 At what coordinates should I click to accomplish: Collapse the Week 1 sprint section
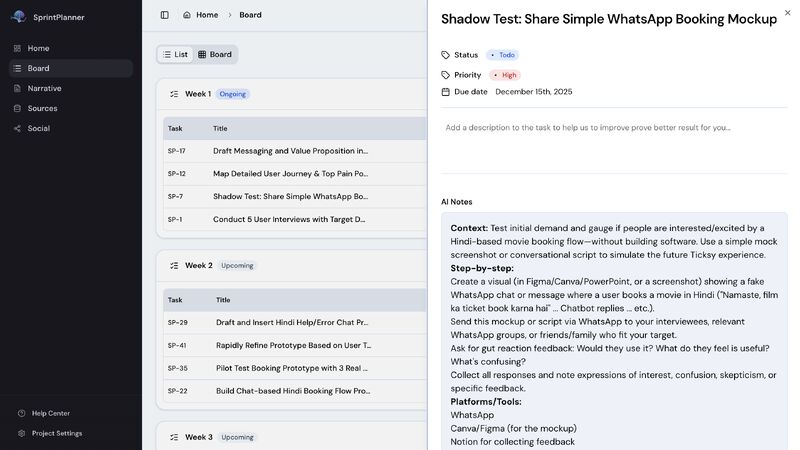(174, 94)
